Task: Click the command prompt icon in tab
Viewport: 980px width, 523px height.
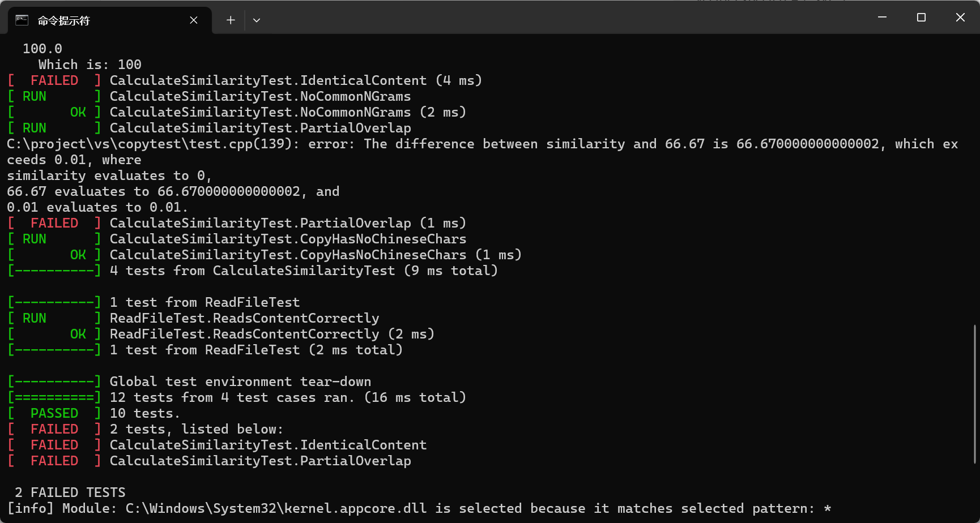Action: (x=22, y=20)
